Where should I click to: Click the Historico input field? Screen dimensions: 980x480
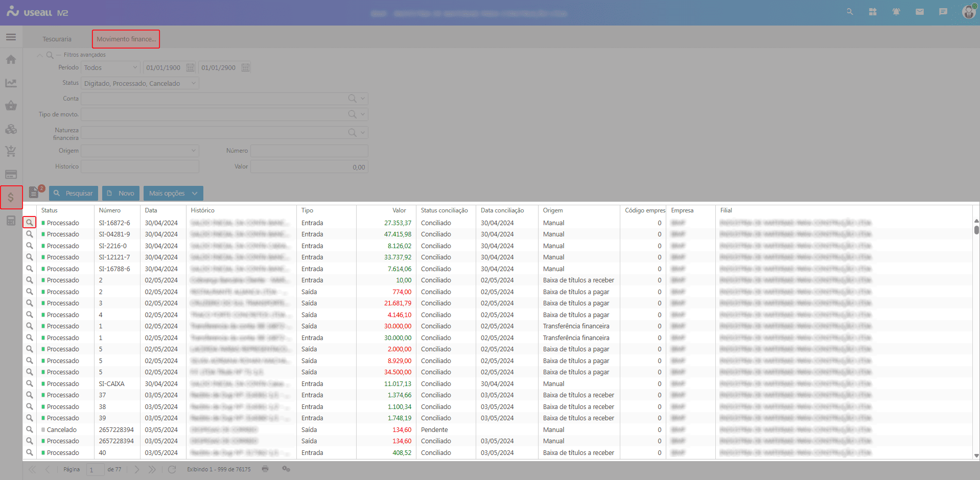coord(139,167)
